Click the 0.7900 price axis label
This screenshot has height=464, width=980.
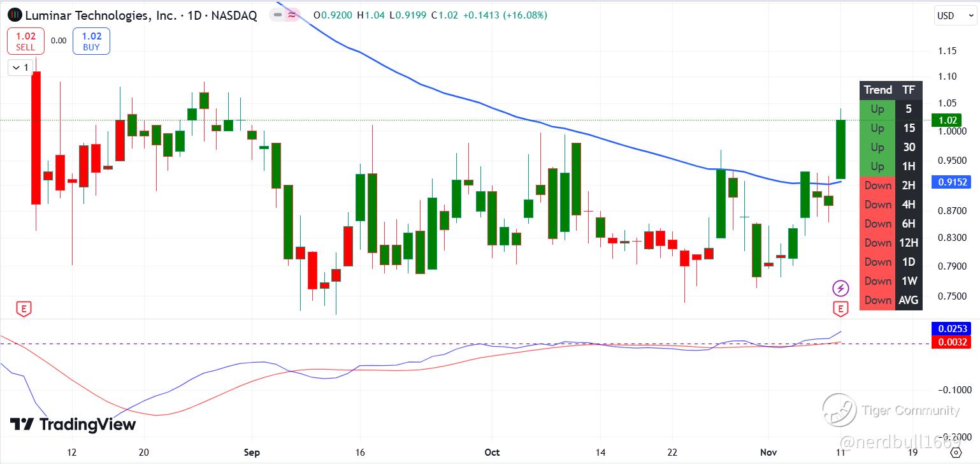click(953, 266)
